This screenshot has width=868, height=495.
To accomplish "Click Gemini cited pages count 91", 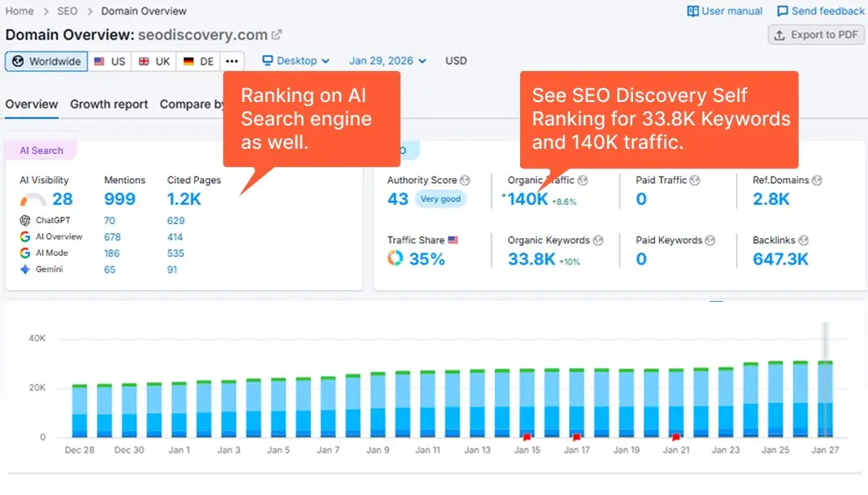I will tap(172, 269).
